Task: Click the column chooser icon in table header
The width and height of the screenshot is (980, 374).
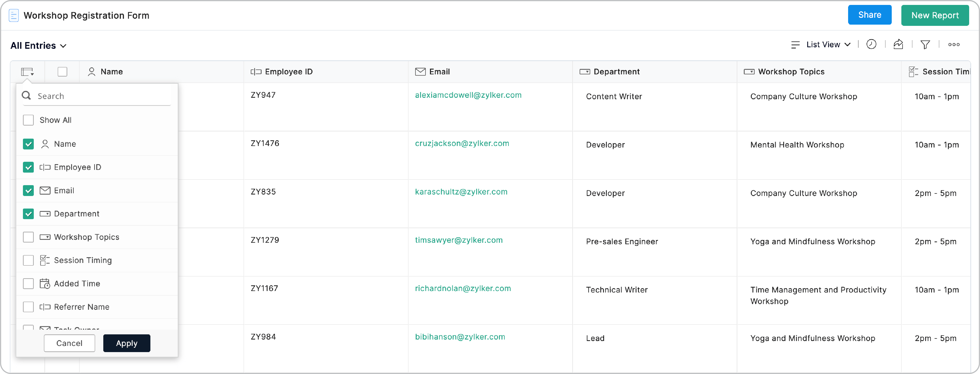Action: [x=27, y=72]
